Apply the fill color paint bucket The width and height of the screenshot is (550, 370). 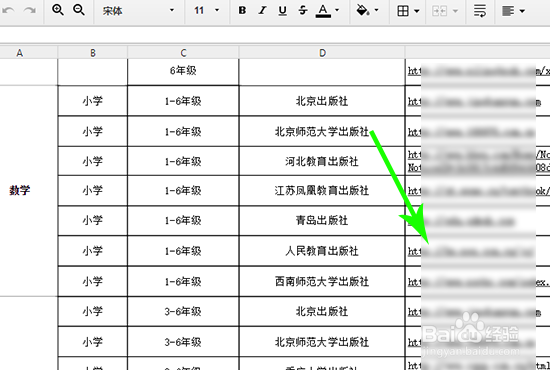(363, 11)
